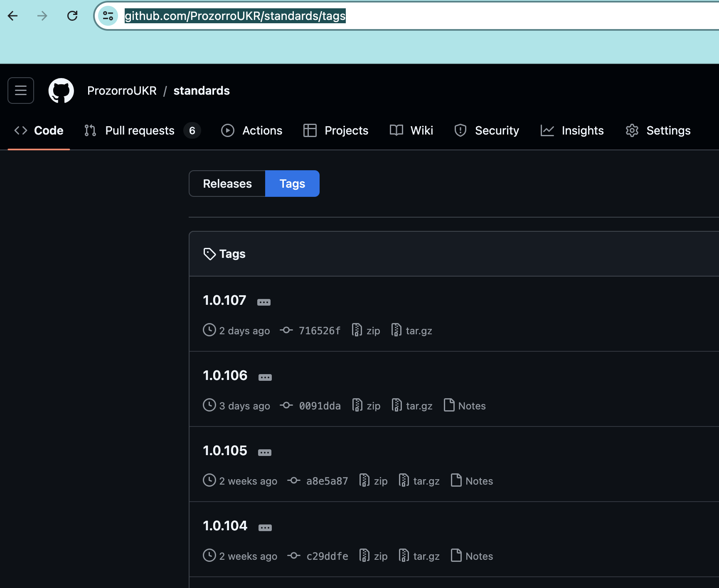Open the Pull requests tab
This screenshot has width=719, height=588.
(x=143, y=130)
